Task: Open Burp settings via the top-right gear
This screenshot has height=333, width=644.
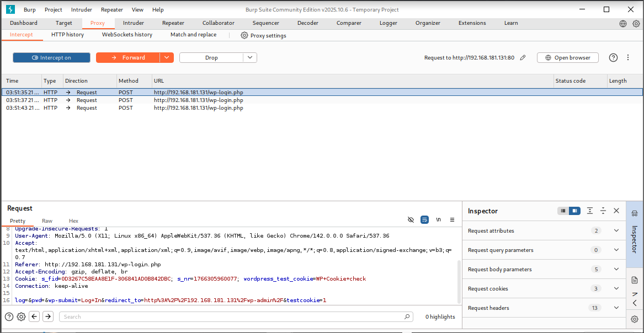Action: 636,23
